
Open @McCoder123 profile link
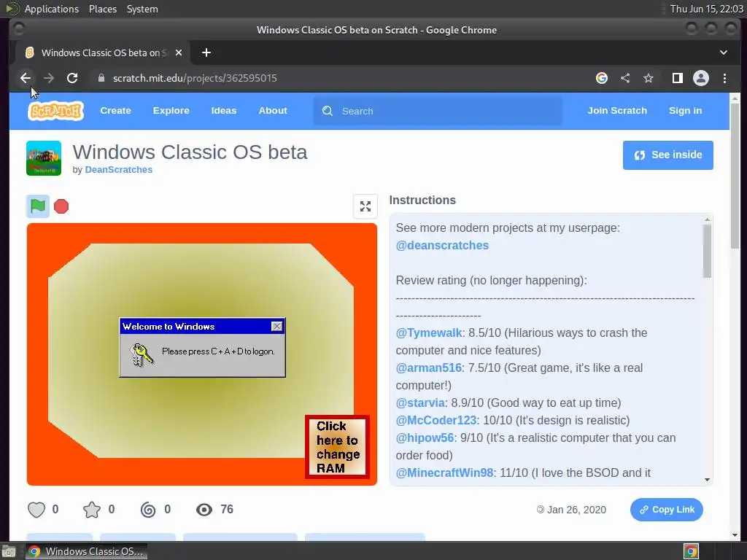pyautogui.click(x=436, y=420)
